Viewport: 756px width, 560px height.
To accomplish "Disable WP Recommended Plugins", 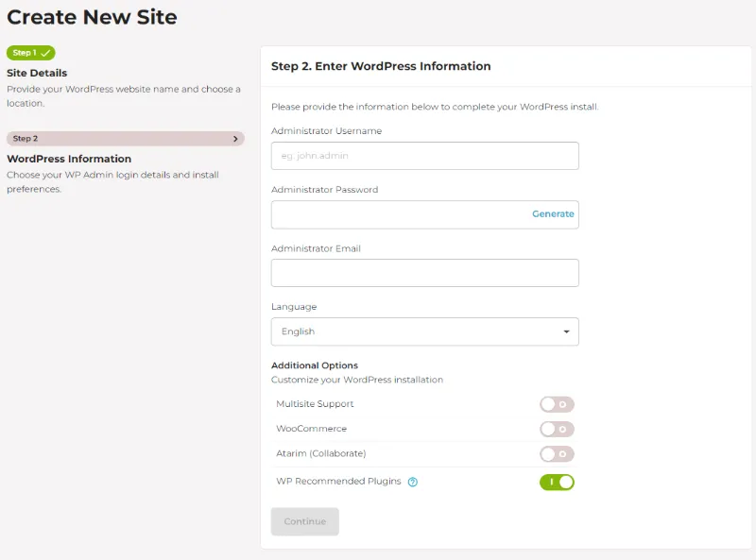I will pos(558,480).
